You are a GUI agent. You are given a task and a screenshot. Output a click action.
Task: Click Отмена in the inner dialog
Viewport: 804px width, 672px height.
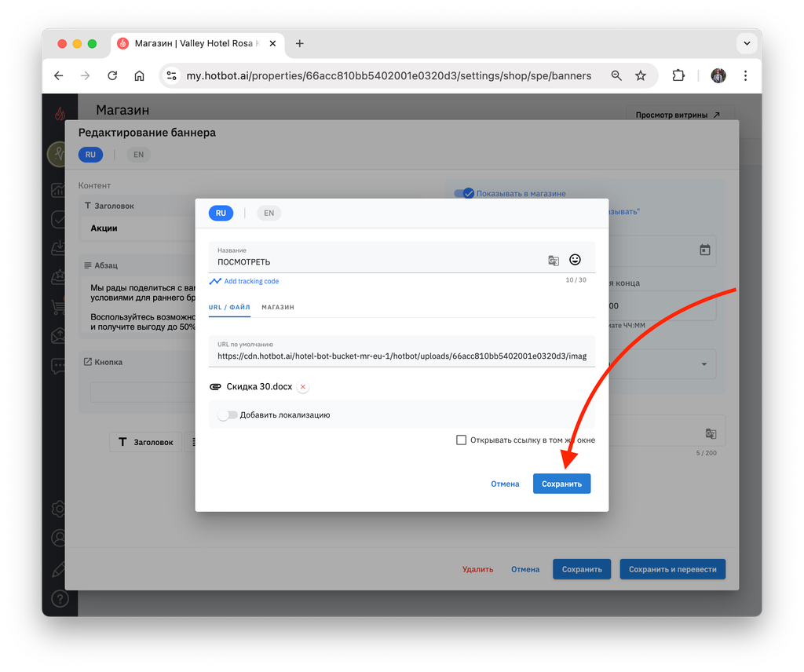[505, 484]
